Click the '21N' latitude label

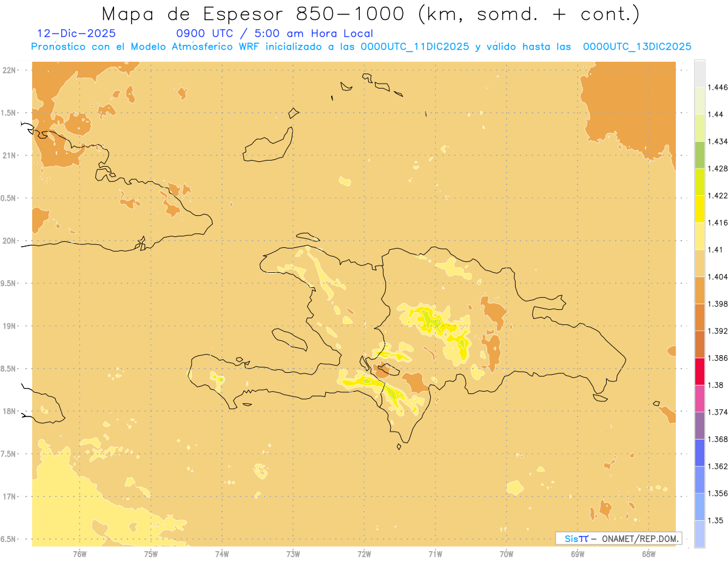pyautogui.click(x=9, y=155)
